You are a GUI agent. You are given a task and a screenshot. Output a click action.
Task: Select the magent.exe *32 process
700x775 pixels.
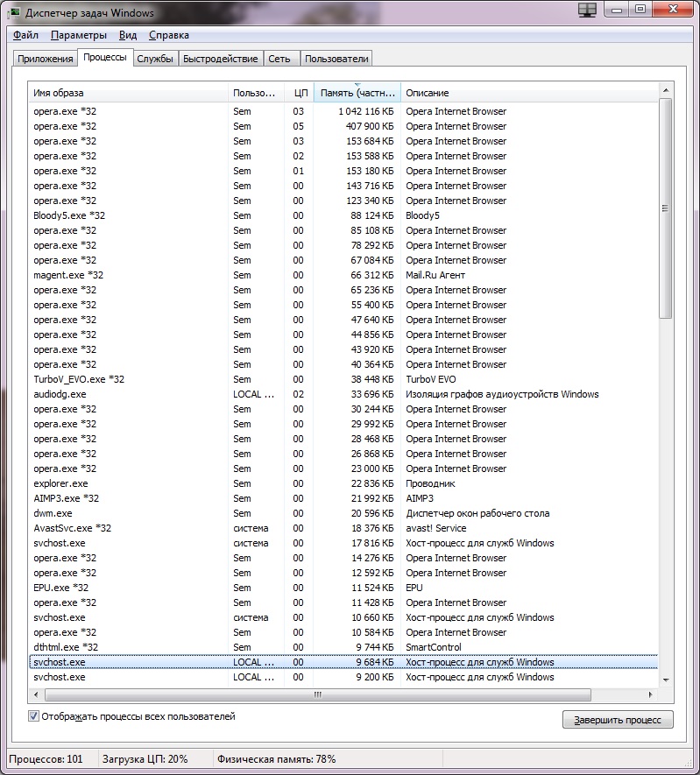(343, 275)
